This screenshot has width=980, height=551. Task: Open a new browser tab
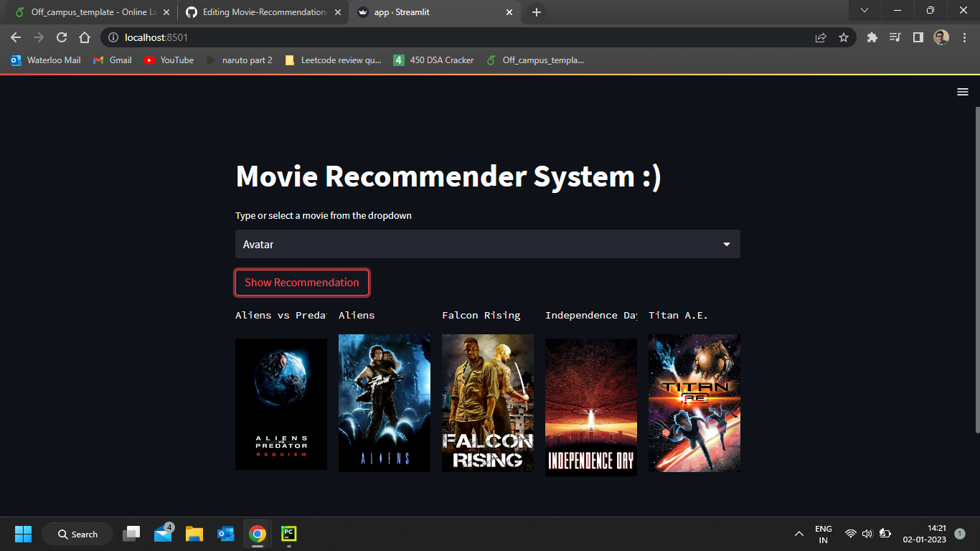[x=537, y=12]
